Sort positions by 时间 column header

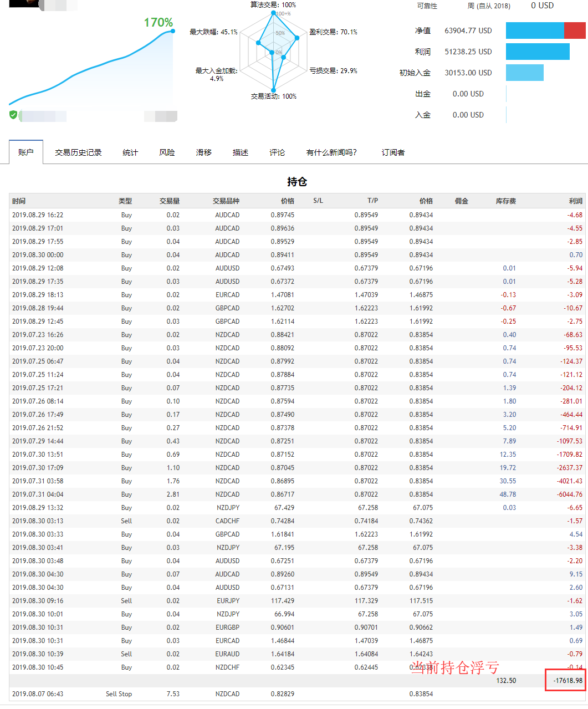19,201
